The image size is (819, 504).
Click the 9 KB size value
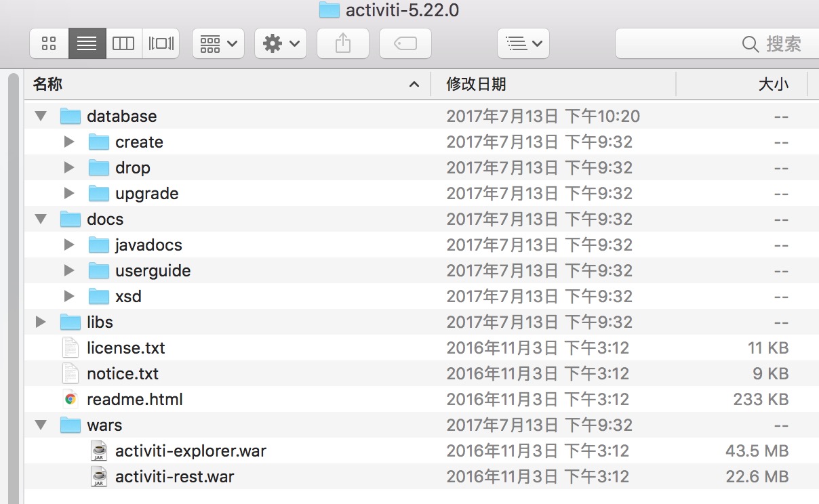coord(772,374)
